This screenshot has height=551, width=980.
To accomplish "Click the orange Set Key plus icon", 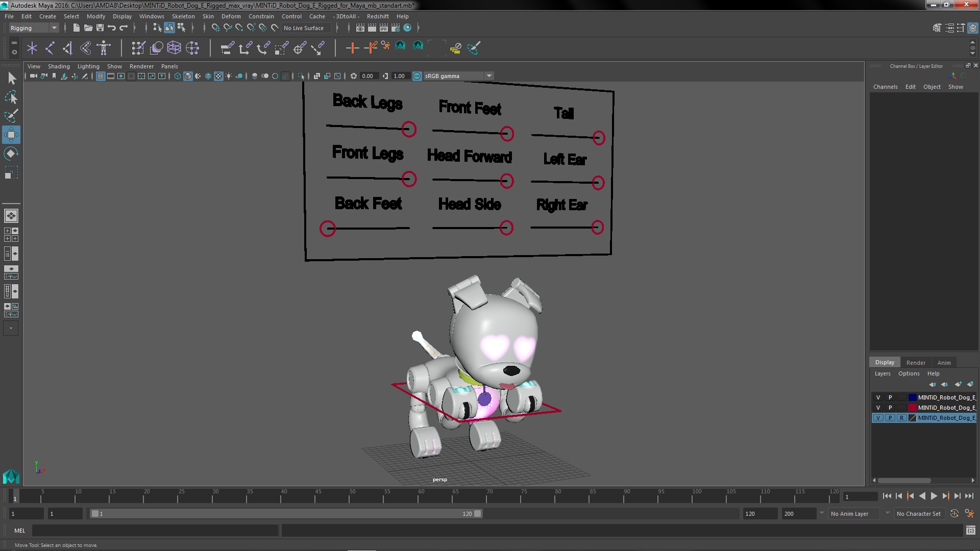I will click(352, 48).
